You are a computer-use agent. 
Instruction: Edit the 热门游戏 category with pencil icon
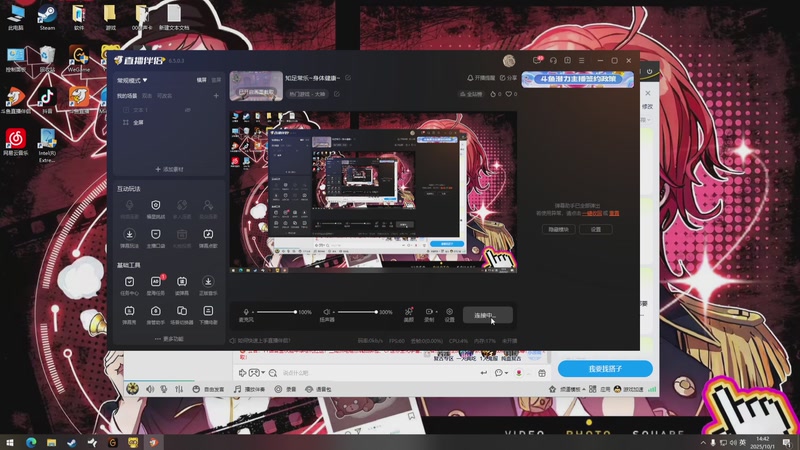point(337,94)
